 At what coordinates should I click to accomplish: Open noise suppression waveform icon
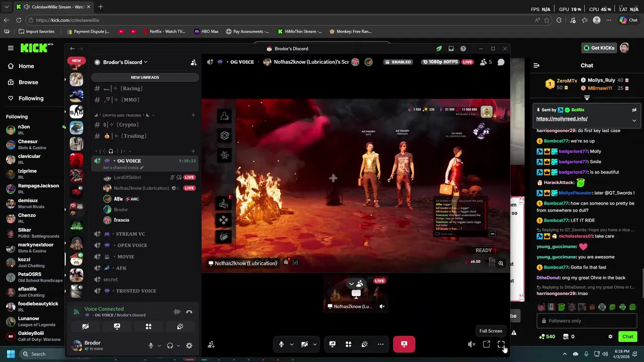[x=177, y=312]
